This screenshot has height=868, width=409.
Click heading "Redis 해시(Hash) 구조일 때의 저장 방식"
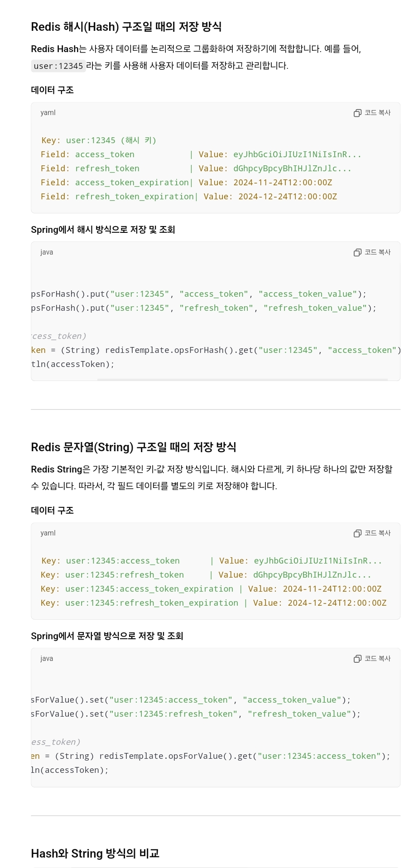pos(126,27)
